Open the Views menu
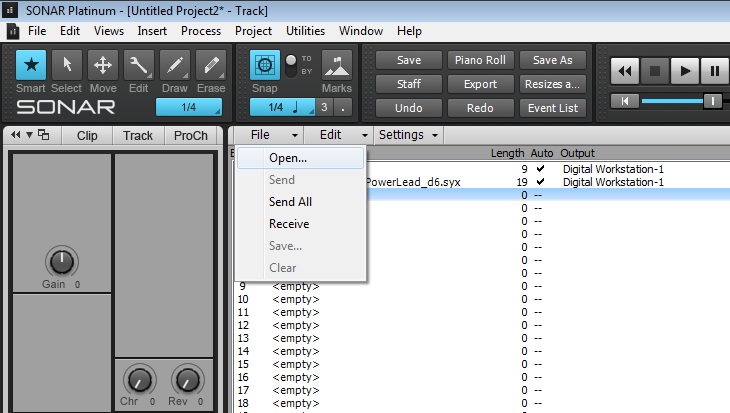This screenshot has width=730, height=413. tap(109, 31)
